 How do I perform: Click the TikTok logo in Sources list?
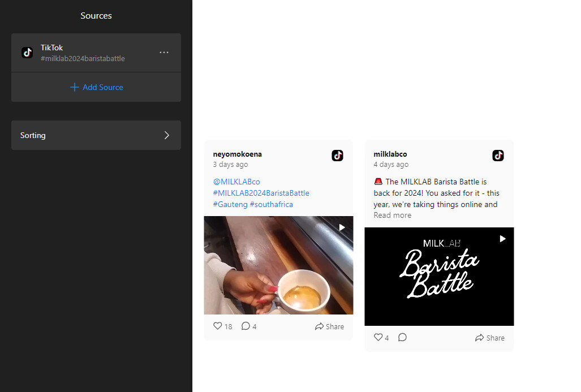pos(27,53)
